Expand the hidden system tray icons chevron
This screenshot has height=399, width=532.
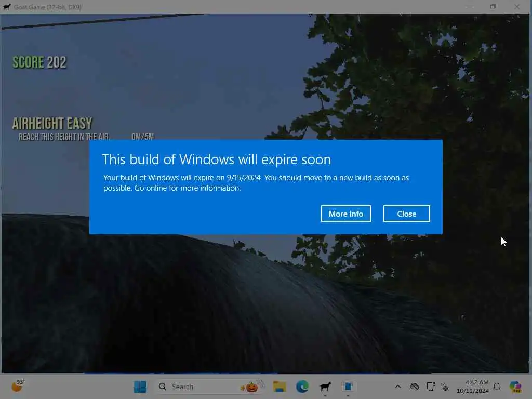[398, 387]
